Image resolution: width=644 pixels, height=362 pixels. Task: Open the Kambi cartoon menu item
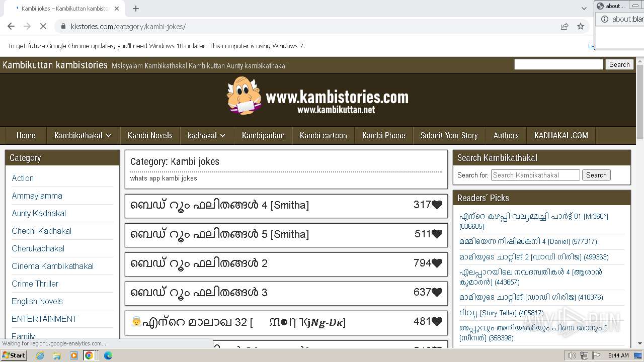pos(323,135)
